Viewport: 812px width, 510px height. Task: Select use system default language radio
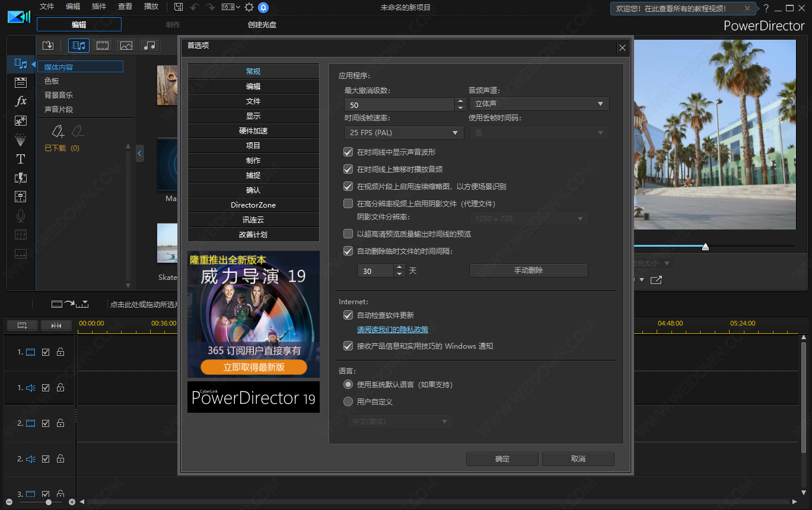[348, 384]
